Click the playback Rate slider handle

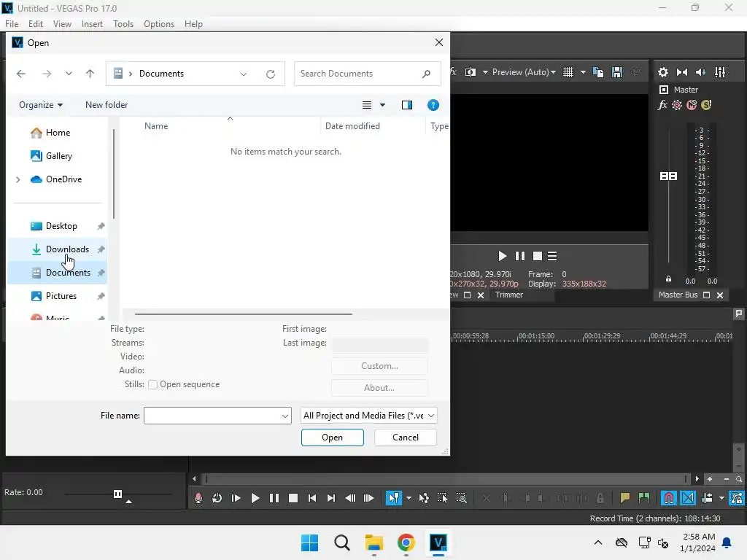pyautogui.click(x=117, y=494)
